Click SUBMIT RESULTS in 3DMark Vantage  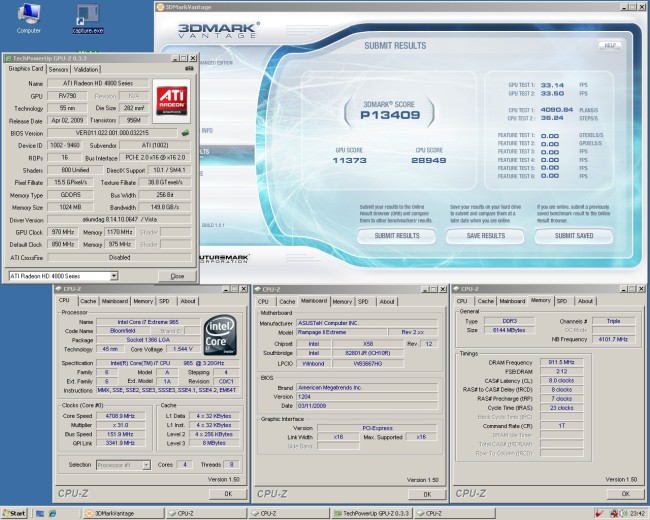pyautogui.click(x=397, y=236)
